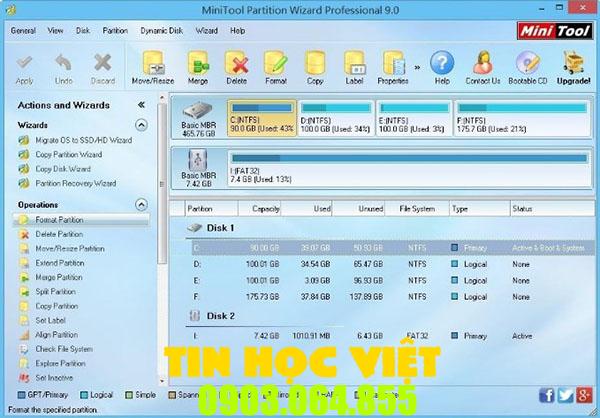
Task: Select the C: partition bar in disk map
Action: (261, 120)
